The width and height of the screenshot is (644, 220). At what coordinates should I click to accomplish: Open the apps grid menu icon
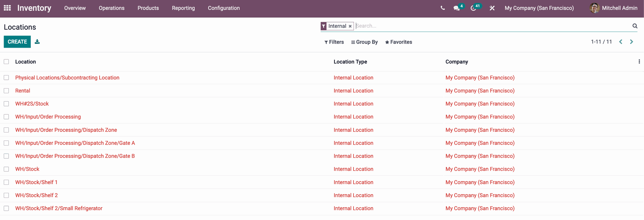(x=7, y=8)
